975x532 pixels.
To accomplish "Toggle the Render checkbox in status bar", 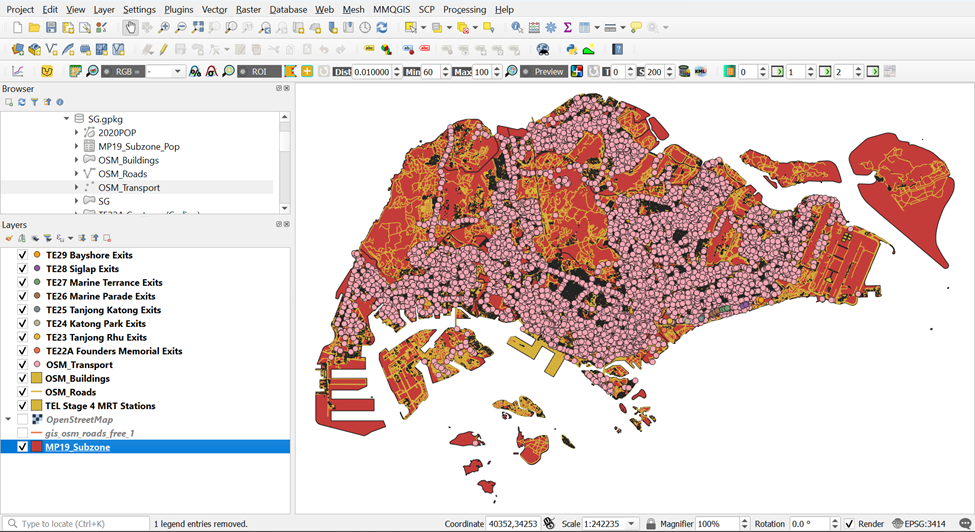I will pos(849,524).
